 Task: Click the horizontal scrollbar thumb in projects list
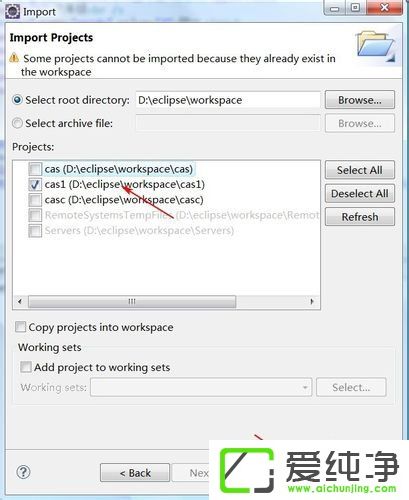(132, 302)
